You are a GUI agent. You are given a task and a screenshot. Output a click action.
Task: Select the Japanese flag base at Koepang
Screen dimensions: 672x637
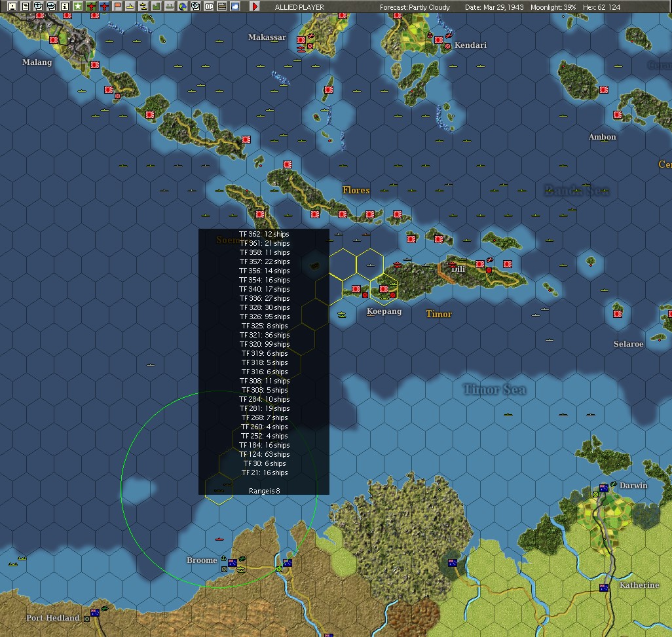[384, 289]
